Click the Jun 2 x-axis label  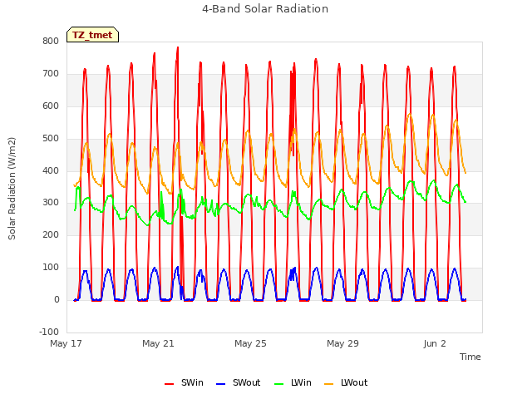[x=435, y=343]
